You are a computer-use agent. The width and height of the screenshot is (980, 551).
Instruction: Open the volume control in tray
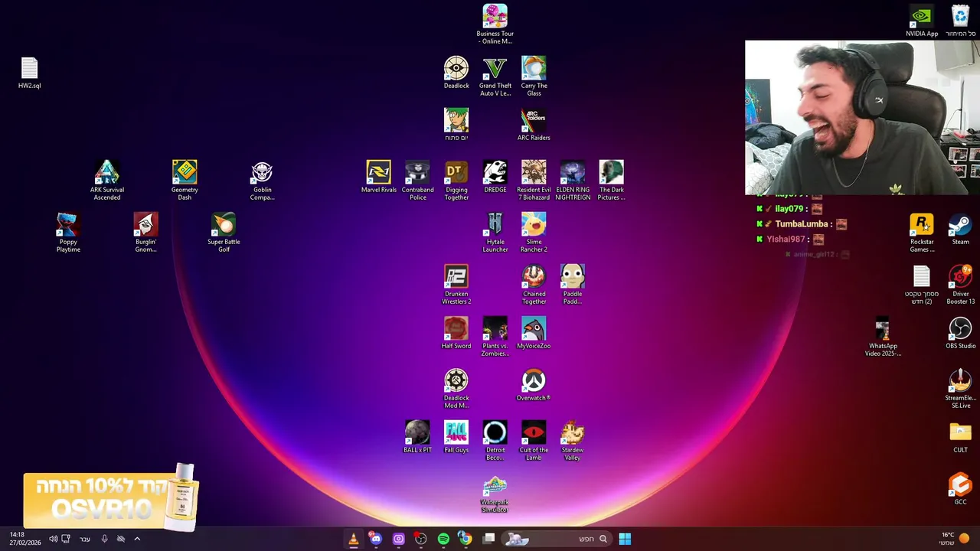pyautogui.click(x=54, y=539)
